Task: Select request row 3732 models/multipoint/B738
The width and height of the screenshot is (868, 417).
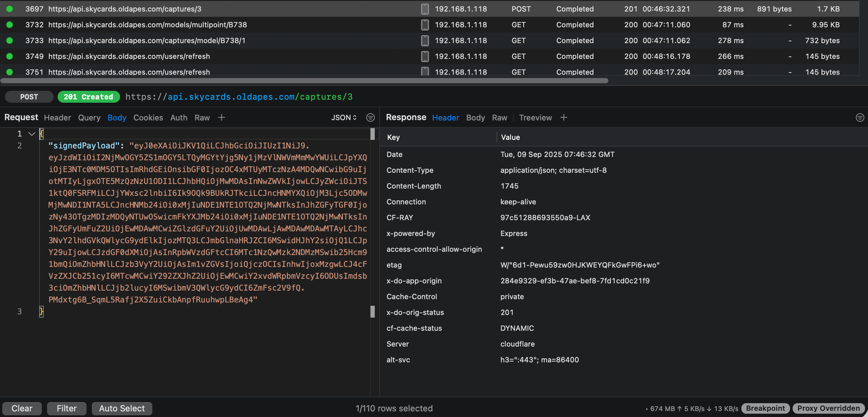Action: [x=430, y=25]
